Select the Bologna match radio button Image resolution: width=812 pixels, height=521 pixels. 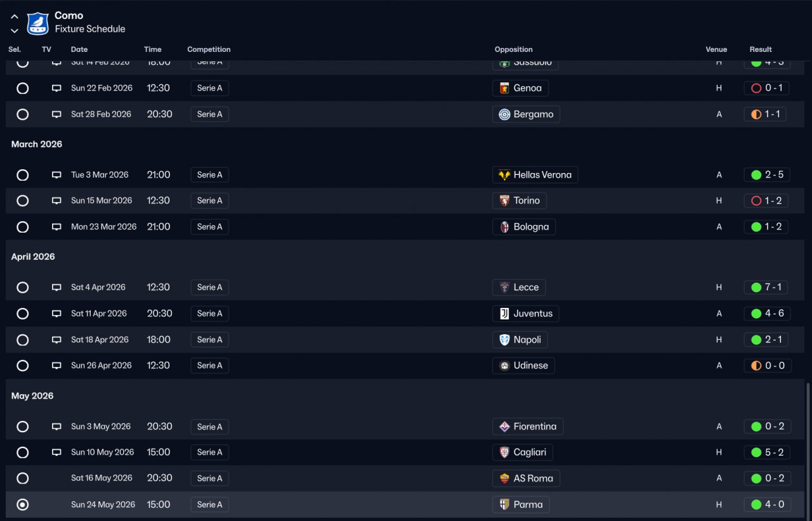click(23, 227)
